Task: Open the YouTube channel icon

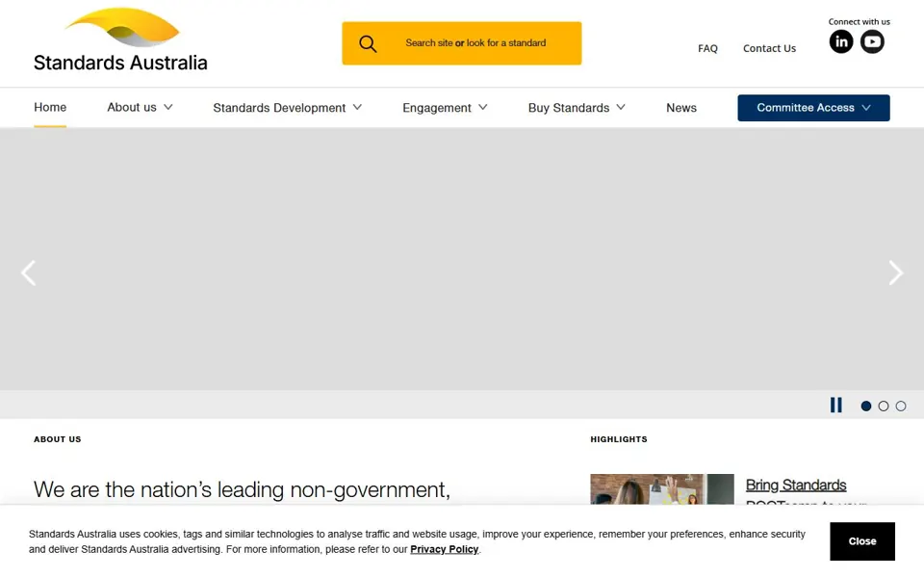Action: pyautogui.click(x=872, y=41)
